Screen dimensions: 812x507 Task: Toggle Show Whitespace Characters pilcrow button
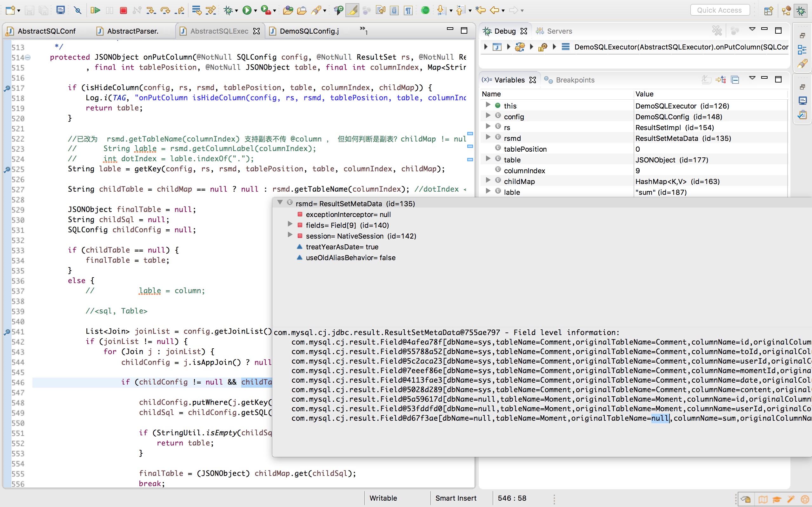point(408,10)
